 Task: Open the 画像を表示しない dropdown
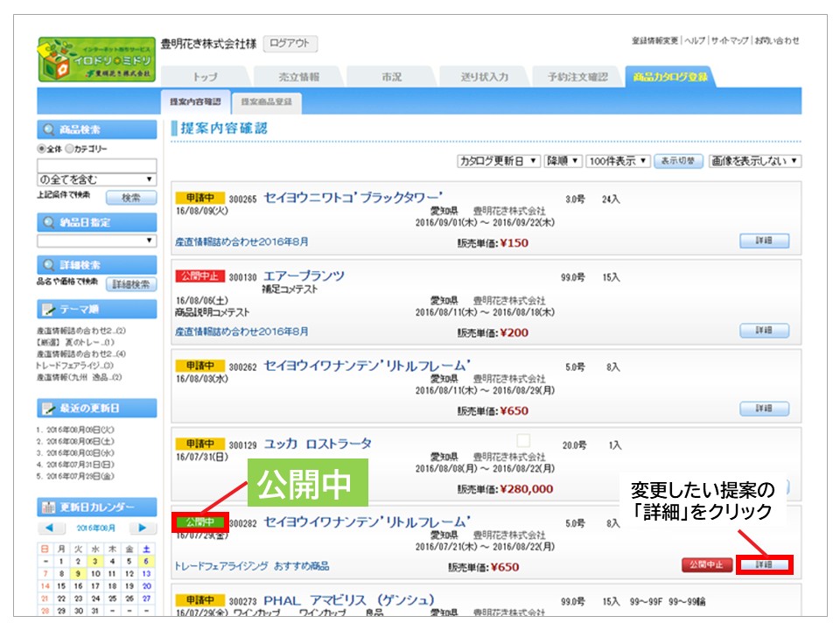pyautogui.click(x=754, y=161)
